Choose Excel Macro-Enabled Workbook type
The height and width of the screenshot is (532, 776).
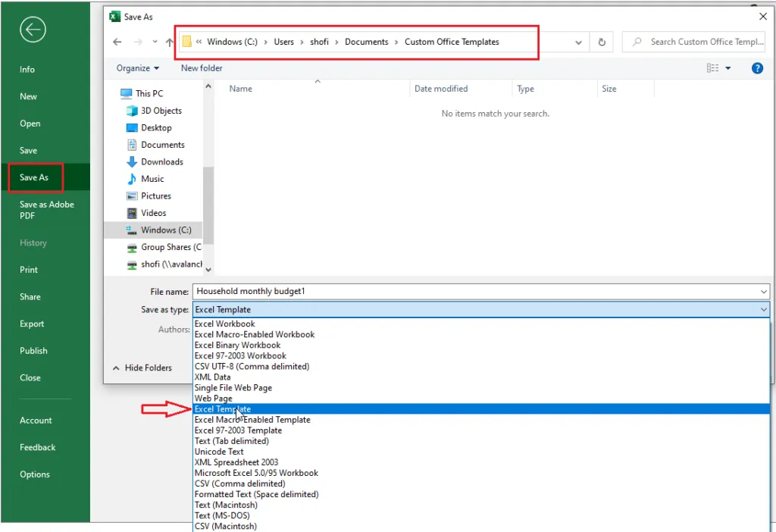pyautogui.click(x=481, y=334)
